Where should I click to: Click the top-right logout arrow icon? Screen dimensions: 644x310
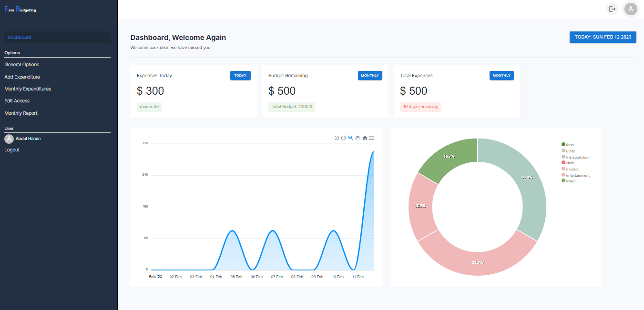(613, 9)
